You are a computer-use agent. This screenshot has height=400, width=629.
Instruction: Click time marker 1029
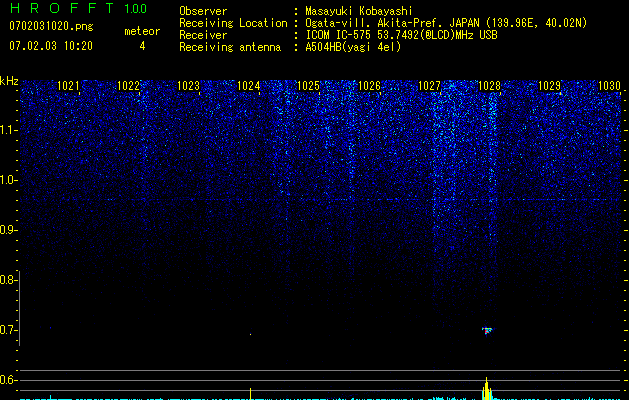549,86
